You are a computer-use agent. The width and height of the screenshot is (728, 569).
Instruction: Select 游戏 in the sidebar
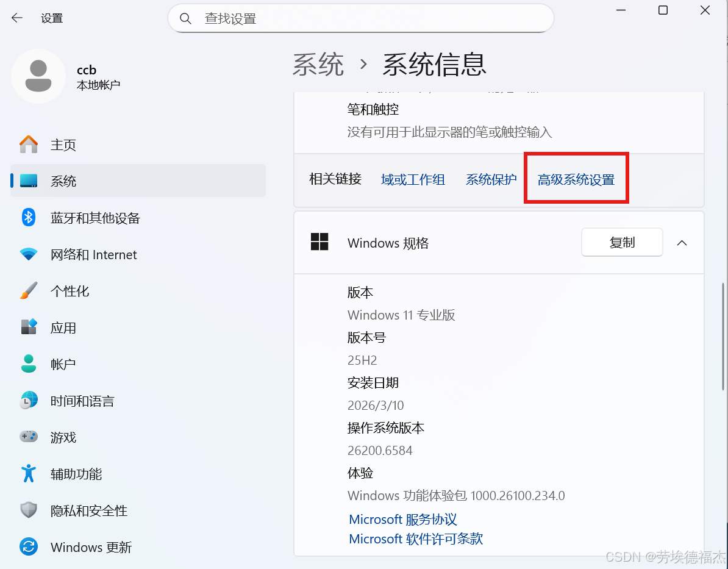pyautogui.click(x=138, y=437)
